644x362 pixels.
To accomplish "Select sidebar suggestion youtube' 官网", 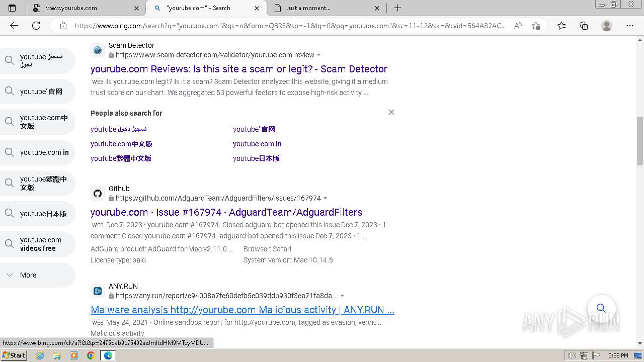I will click(37, 92).
